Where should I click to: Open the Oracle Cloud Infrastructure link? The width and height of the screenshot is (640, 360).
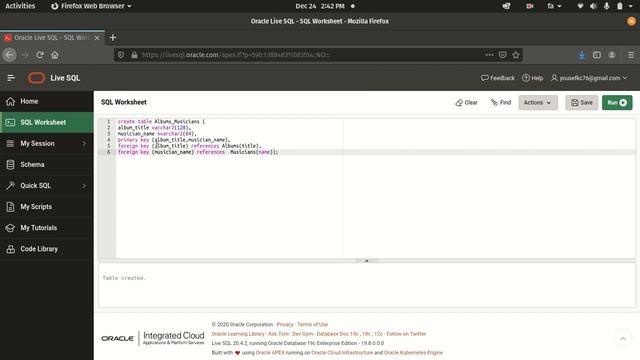point(342,353)
